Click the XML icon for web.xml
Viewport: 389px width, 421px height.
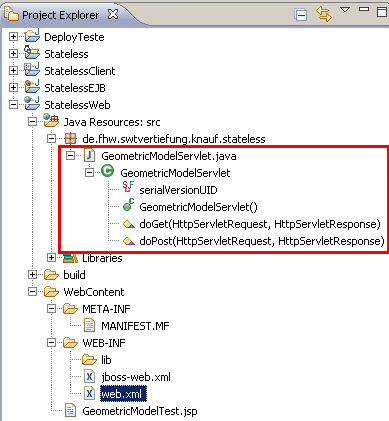click(x=89, y=394)
